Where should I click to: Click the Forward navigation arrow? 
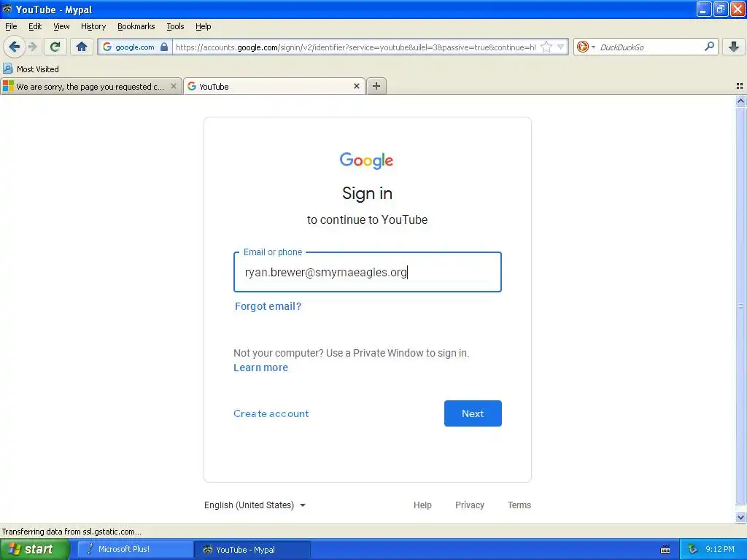click(x=32, y=47)
